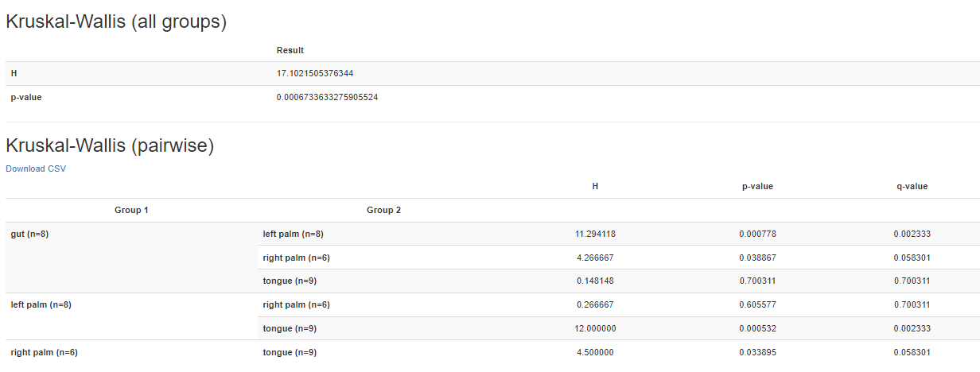Screen dimensions: 980x372
Task: Click the Group 1 column header
Action: 131,210
